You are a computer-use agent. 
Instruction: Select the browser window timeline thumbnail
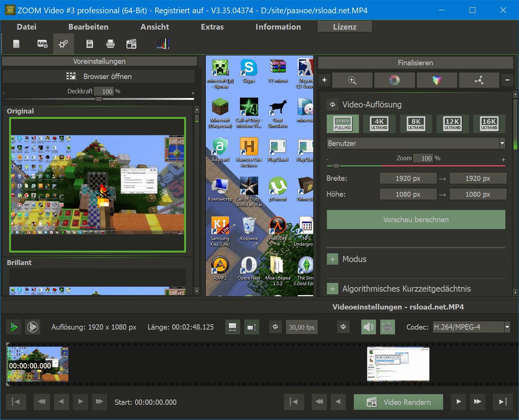(398, 364)
